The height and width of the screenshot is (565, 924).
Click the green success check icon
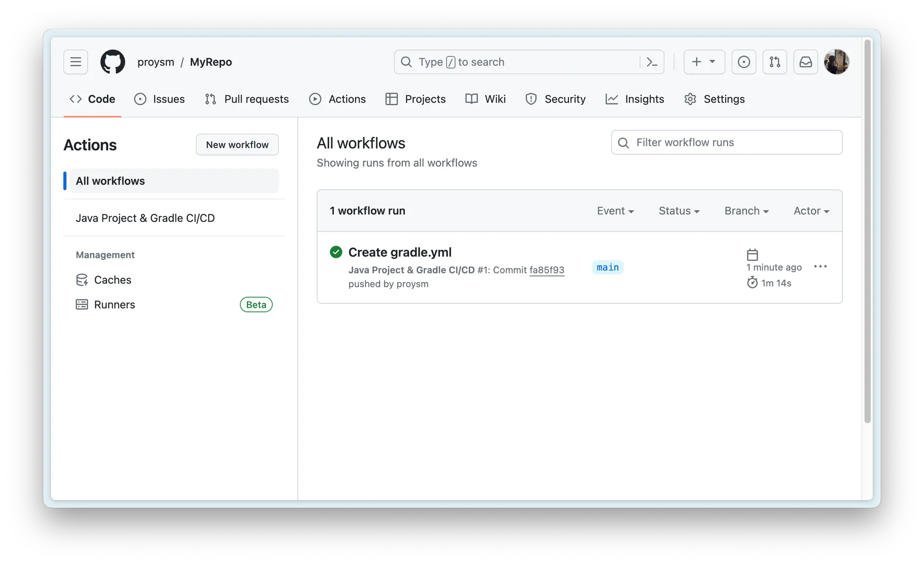click(336, 252)
